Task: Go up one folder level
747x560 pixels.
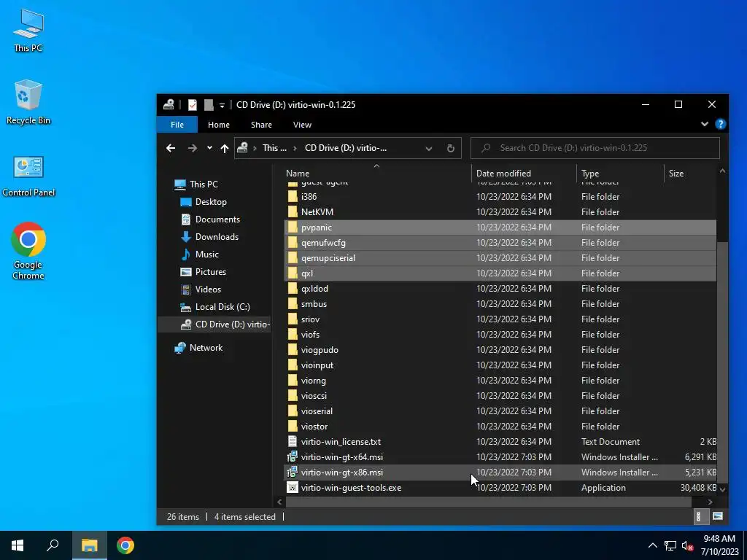Action: [x=225, y=148]
